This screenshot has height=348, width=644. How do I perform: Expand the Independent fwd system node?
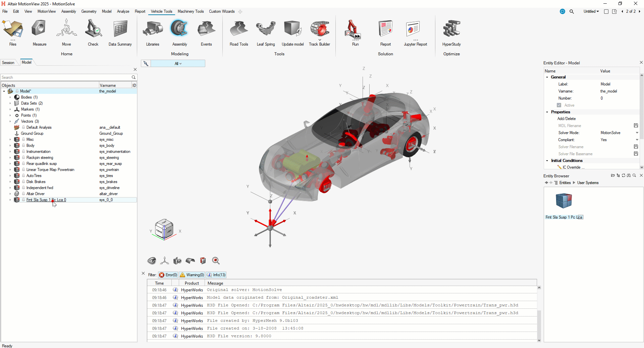coord(10,188)
